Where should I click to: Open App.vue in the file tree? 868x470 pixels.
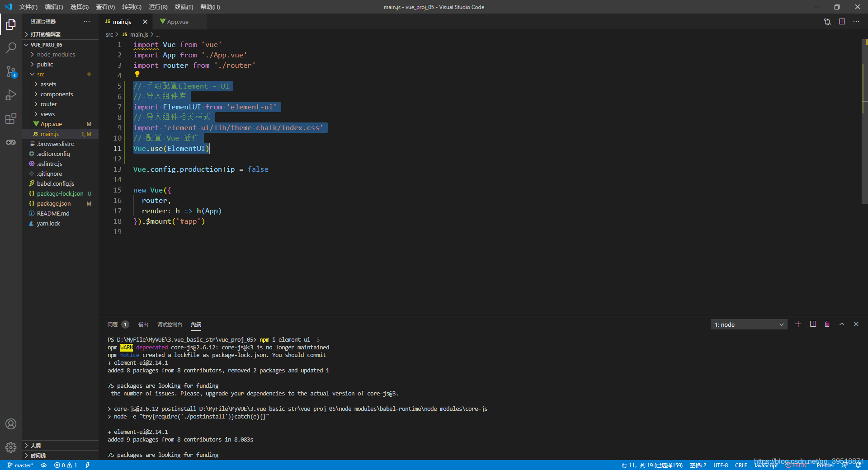pos(60,124)
